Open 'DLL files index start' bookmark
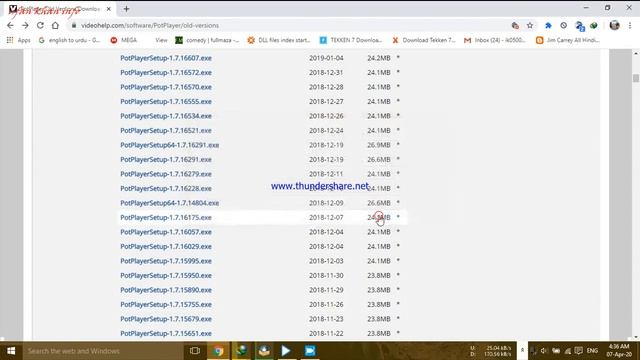The image size is (640, 360). [279, 40]
